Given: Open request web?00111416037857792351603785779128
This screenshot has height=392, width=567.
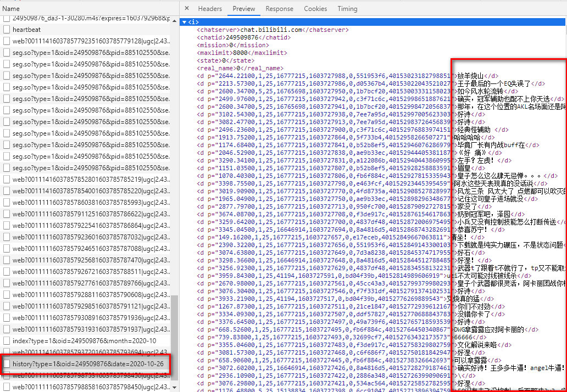Looking at the screenshot, I should point(86,41).
